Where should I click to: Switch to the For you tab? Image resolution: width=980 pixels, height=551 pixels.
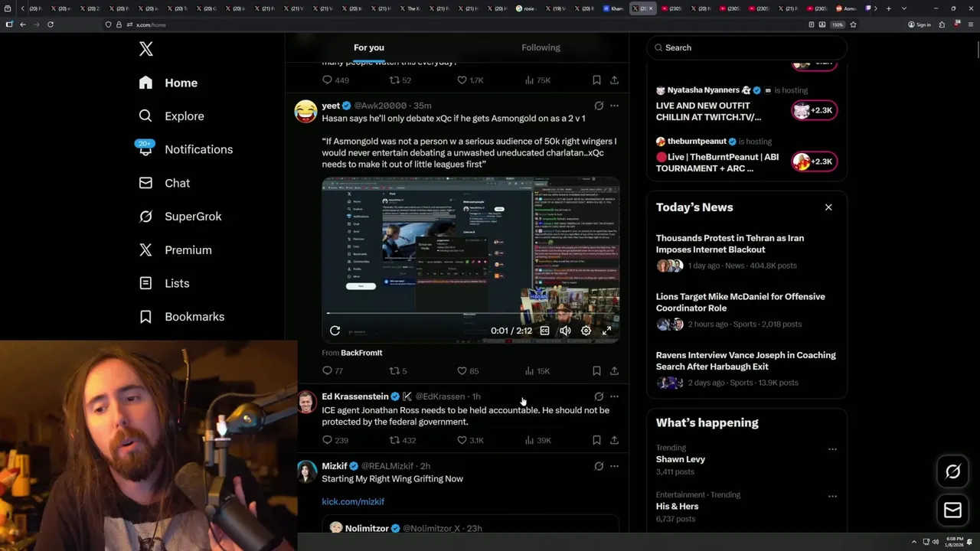click(369, 47)
